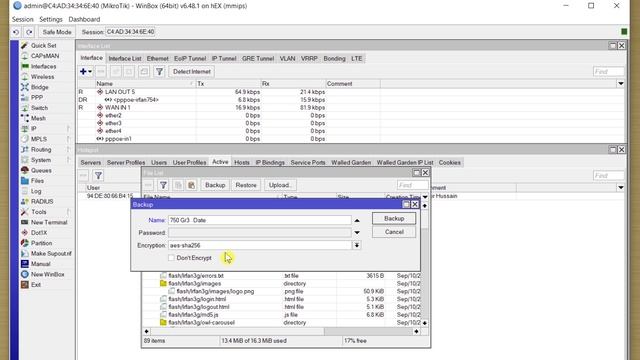The width and height of the screenshot is (640, 360).
Task: Click Make Supout.rif in sidebar
Action: (51, 253)
